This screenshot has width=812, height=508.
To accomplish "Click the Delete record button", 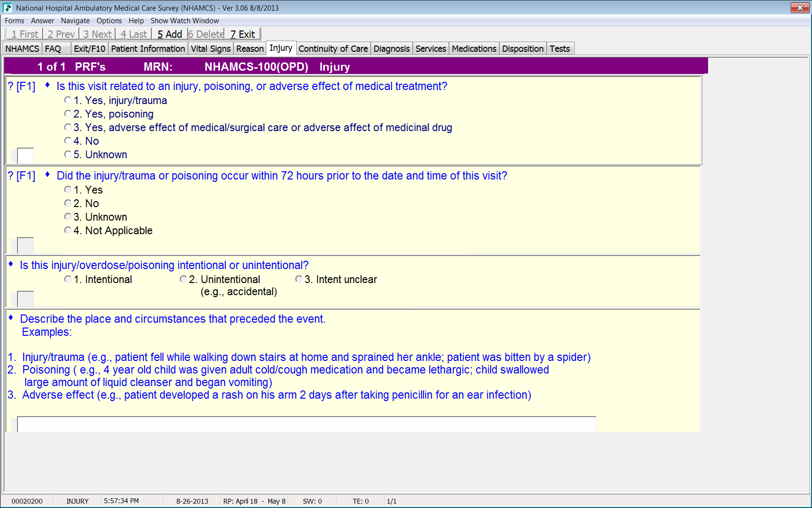I will pos(206,34).
